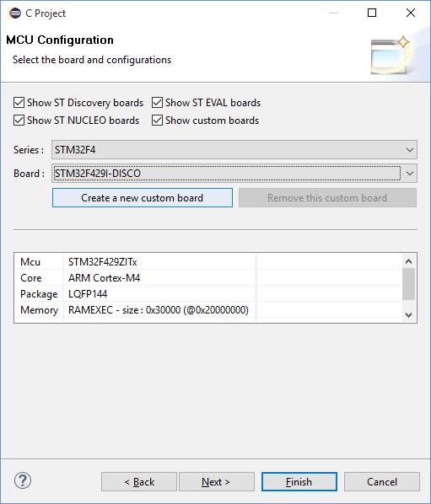Screen dimensions: 431x504
Task: Uncheck Show ST Discovery boards
Action: point(19,103)
